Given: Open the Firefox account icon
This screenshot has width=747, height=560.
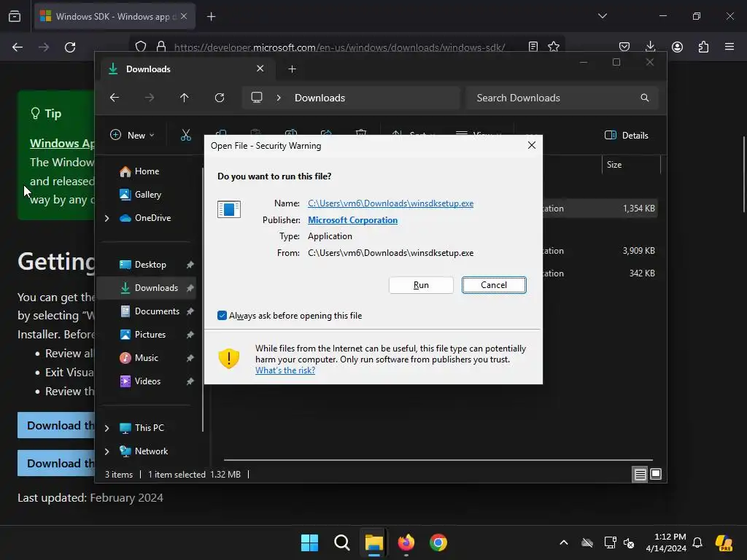Looking at the screenshot, I should coord(677,47).
